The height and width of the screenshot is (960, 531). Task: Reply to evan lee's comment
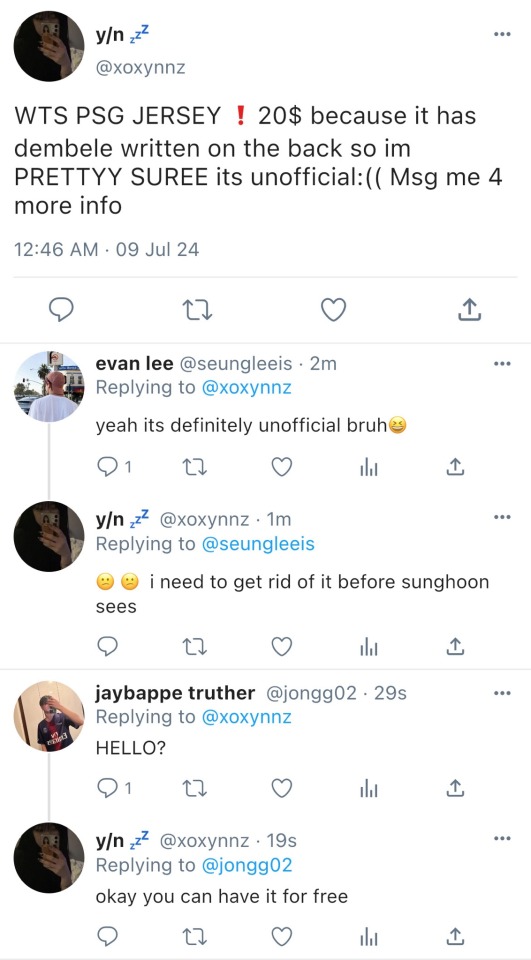pos(113,468)
